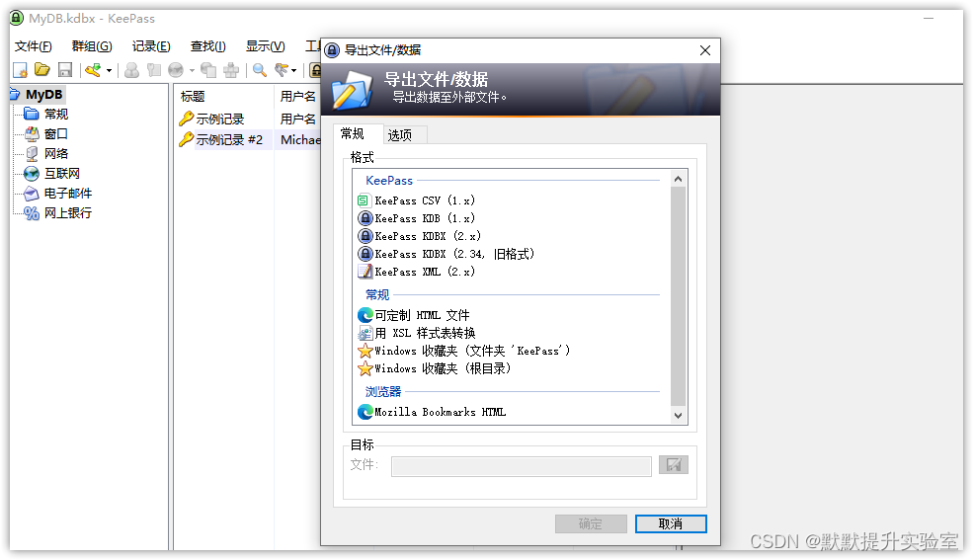Select KeePass KDB (1.x) format

click(425, 219)
